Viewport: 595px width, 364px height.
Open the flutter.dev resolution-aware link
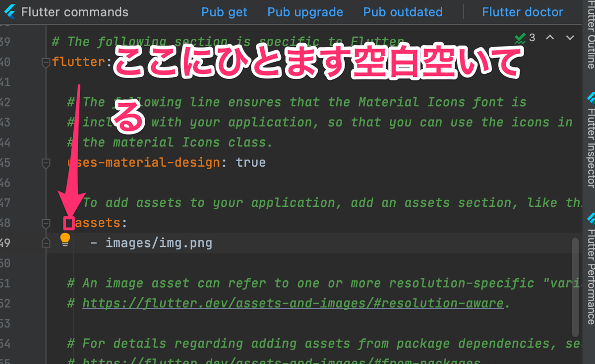pyautogui.click(x=293, y=303)
